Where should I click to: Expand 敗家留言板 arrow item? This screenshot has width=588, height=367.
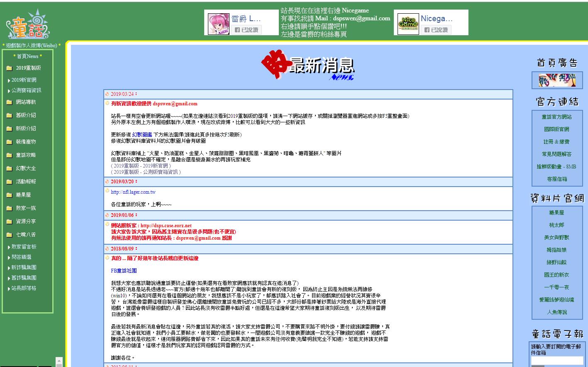22,247
